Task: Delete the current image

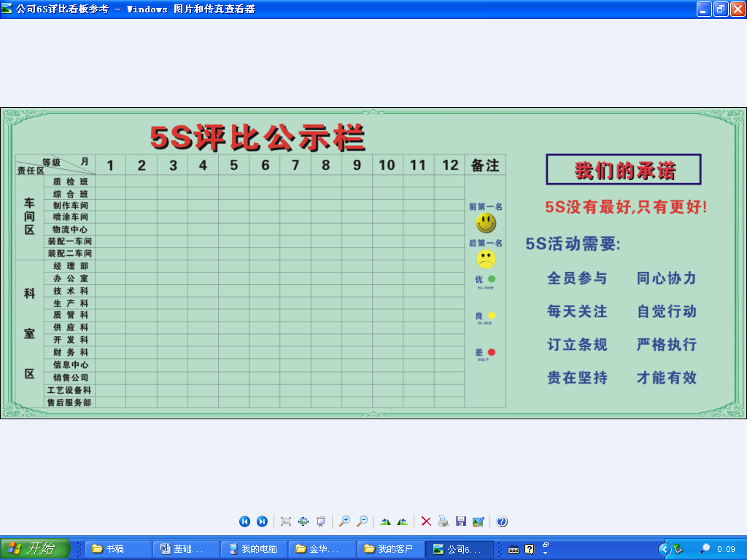Action: 426,521
